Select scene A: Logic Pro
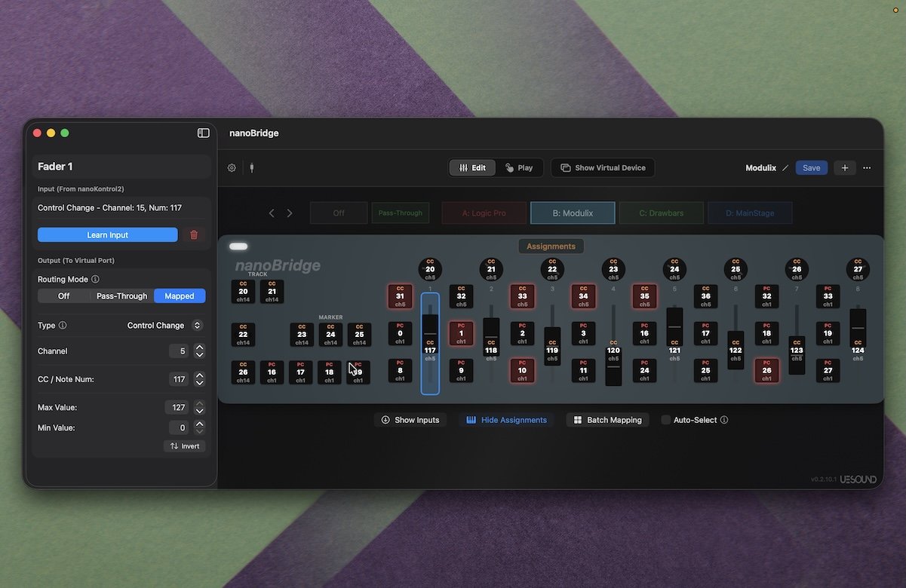 (484, 213)
